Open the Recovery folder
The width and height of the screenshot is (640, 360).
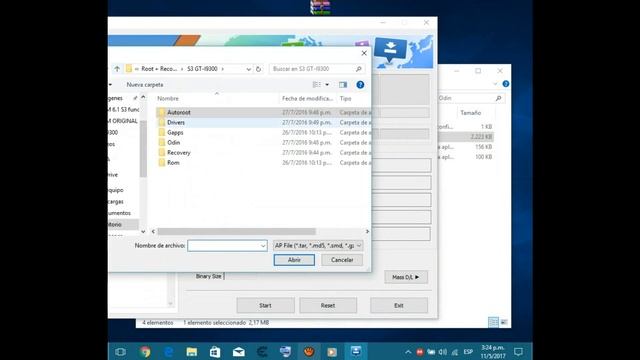click(x=179, y=153)
